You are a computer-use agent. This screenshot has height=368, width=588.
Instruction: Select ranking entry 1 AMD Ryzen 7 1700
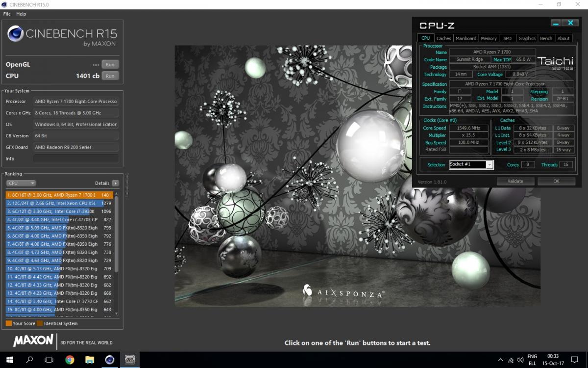click(x=59, y=195)
